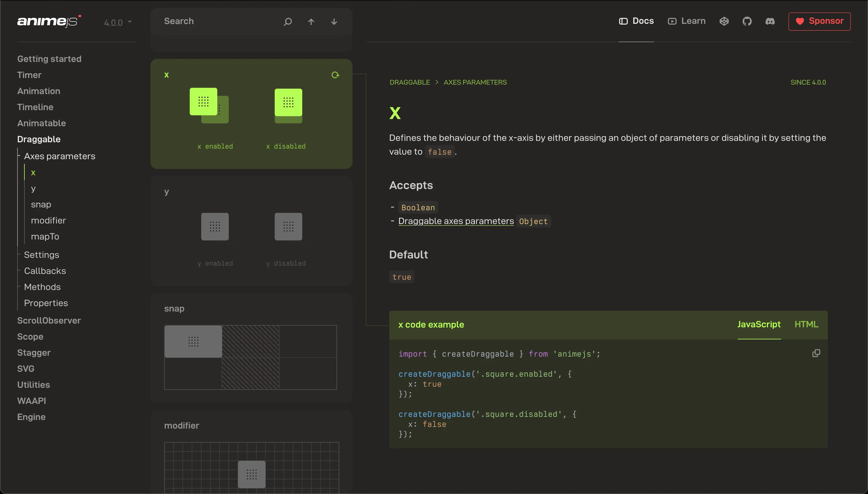Screen dimensions: 868x494
Task: Expand Settings subsection
Action: [41, 255]
